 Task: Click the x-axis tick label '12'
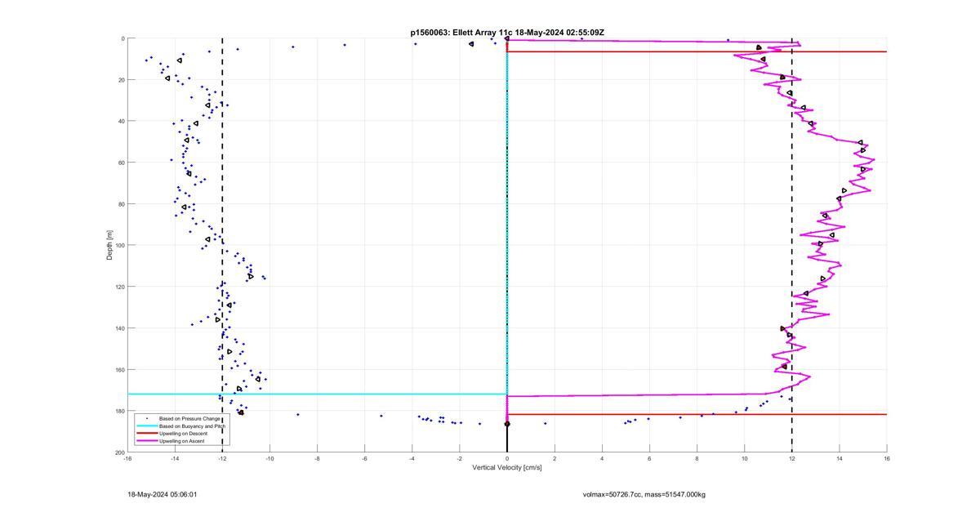pos(792,458)
